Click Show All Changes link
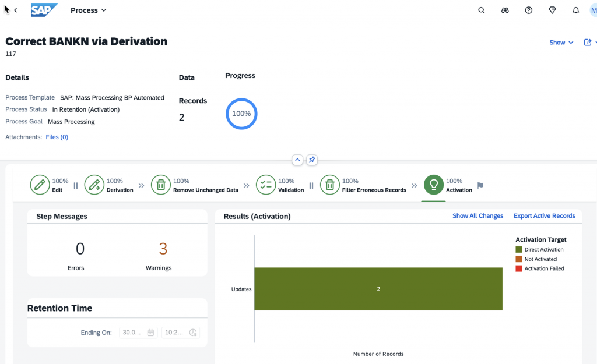 [478, 215]
